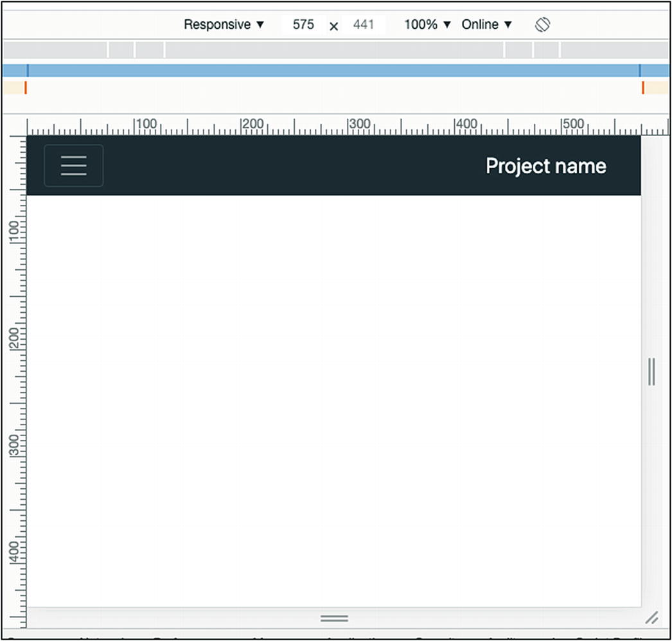
Task: Click the wide center blue media query bar
Action: [334, 71]
